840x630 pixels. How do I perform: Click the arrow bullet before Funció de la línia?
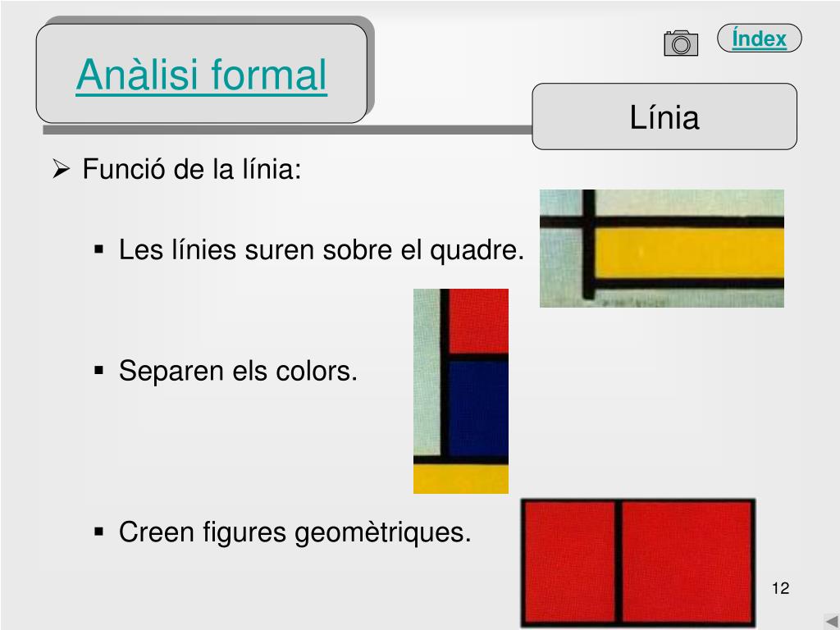coord(62,169)
